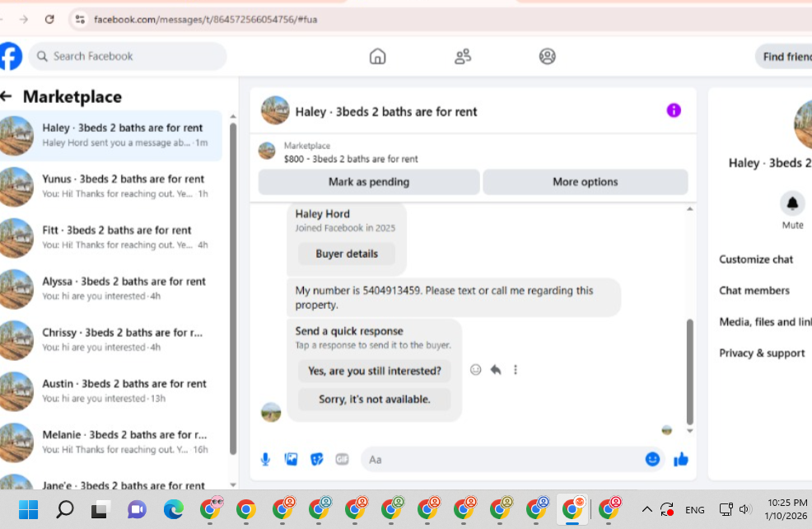Expand Media, files and links section
The image size is (812, 529).
(x=765, y=321)
